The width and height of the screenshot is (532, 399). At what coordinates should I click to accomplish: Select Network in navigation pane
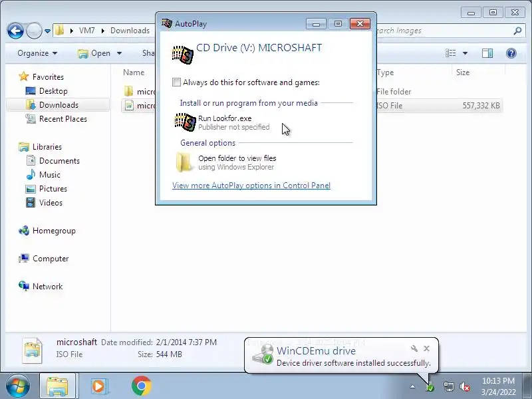47,287
